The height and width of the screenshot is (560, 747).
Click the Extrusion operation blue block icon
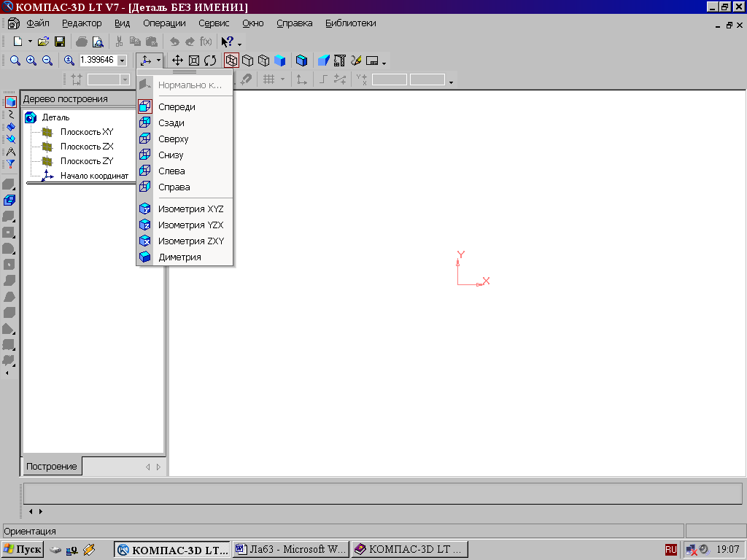[323, 61]
